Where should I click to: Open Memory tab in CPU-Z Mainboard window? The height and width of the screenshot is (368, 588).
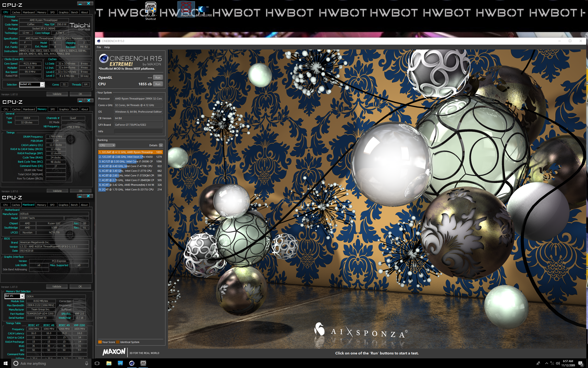point(42,205)
